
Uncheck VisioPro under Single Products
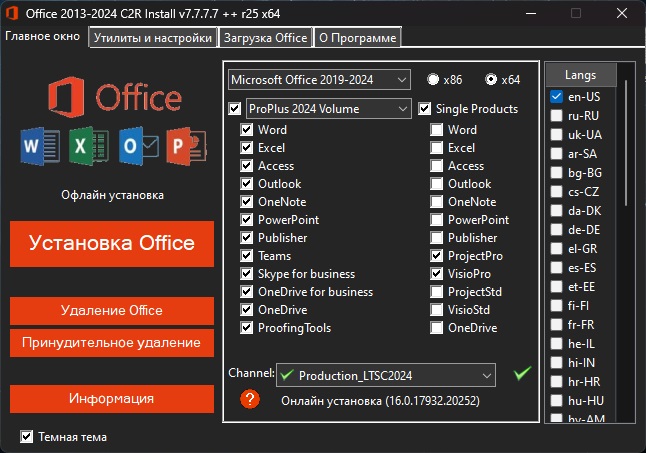(x=436, y=274)
